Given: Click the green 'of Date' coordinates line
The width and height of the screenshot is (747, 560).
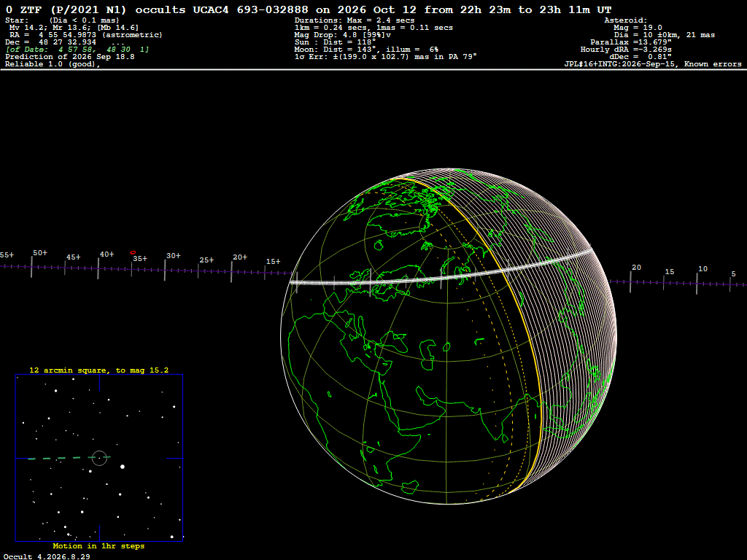Looking at the screenshot, I should click(x=77, y=50).
